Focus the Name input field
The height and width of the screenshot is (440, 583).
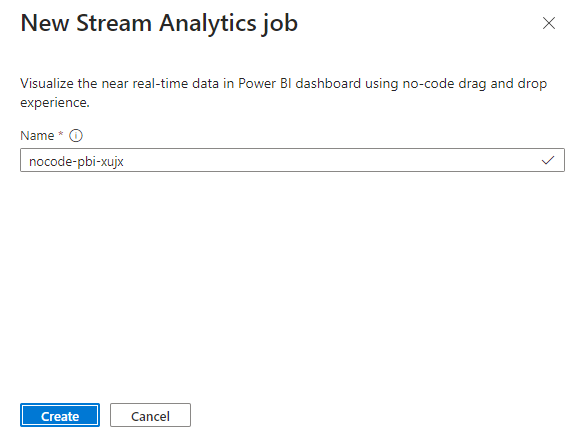292,160
